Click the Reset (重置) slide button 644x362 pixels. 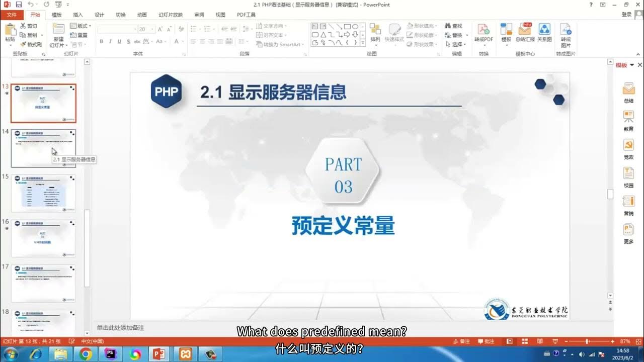point(79,35)
